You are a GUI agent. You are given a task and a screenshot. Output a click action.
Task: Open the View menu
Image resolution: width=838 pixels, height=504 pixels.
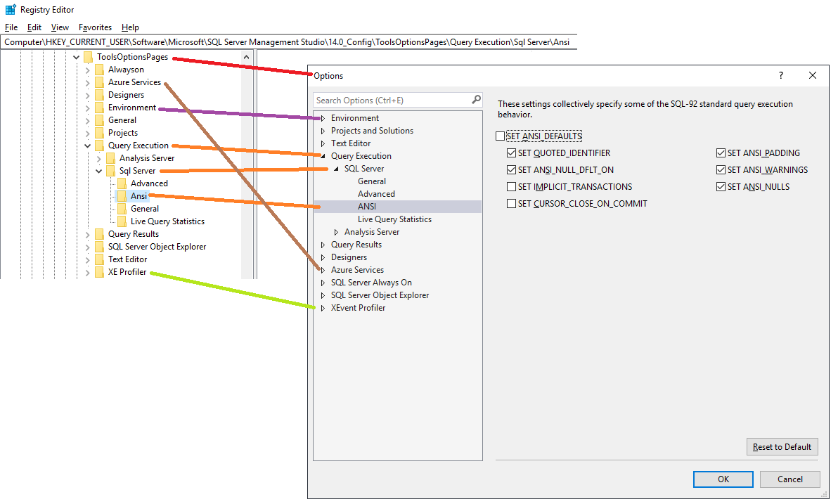(60, 27)
